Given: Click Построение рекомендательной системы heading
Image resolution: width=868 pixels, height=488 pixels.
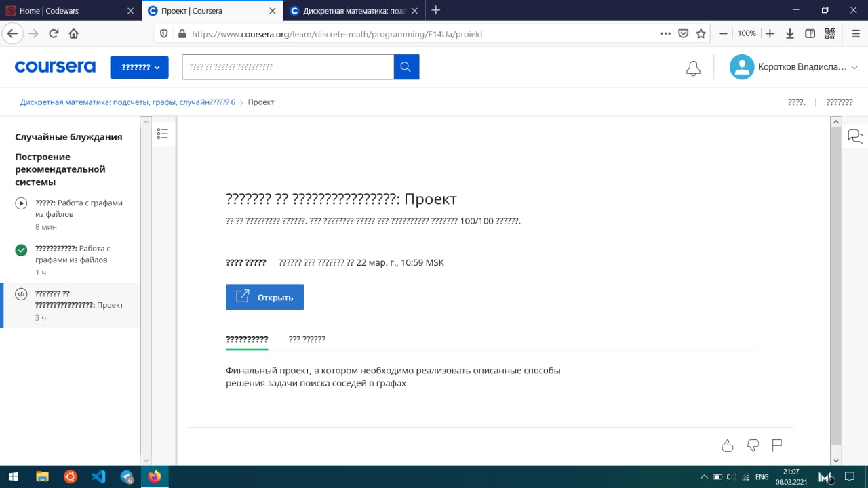Looking at the screenshot, I should pyautogui.click(x=60, y=169).
